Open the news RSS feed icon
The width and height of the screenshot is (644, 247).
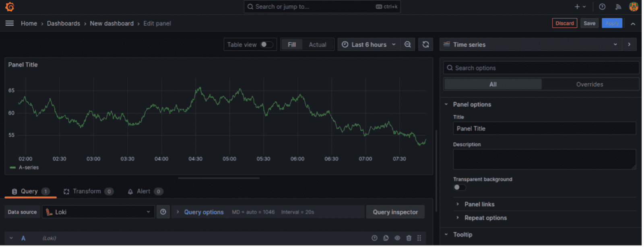[x=618, y=6]
